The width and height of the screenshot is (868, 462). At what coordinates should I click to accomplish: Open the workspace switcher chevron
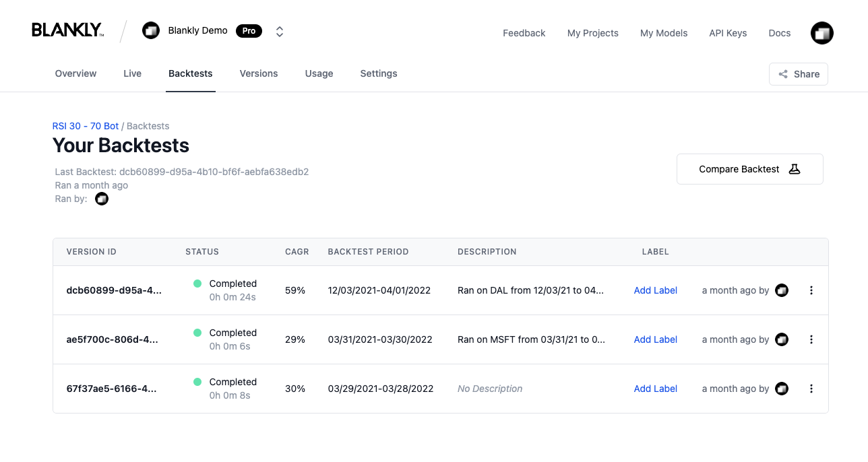(x=279, y=30)
